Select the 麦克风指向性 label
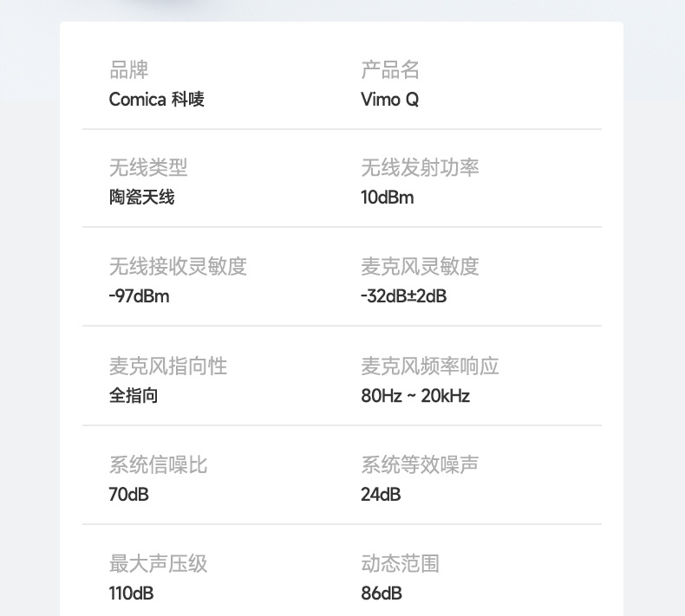Screen dimensions: 685x616 [x=168, y=366]
